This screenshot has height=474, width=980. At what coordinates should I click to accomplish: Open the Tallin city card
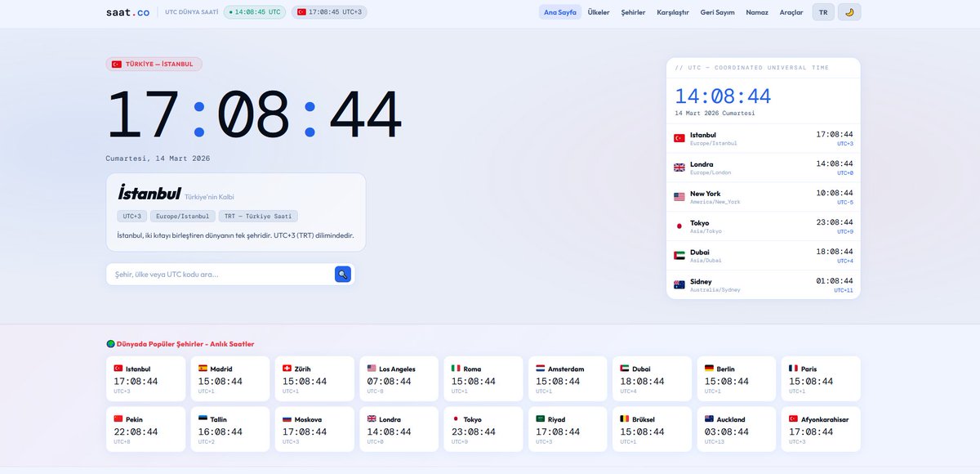click(x=229, y=429)
